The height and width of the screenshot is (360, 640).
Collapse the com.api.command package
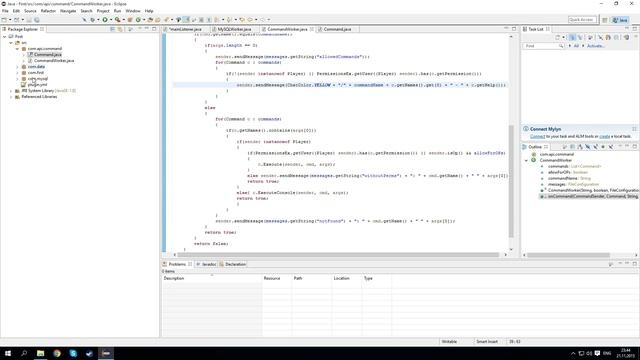point(18,49)
